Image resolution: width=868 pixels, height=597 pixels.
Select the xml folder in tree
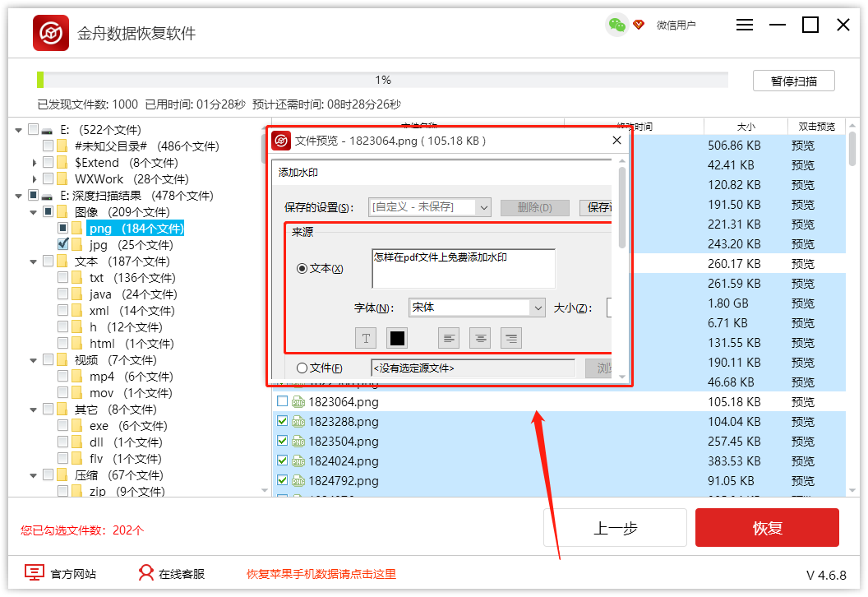click(99, 311)
